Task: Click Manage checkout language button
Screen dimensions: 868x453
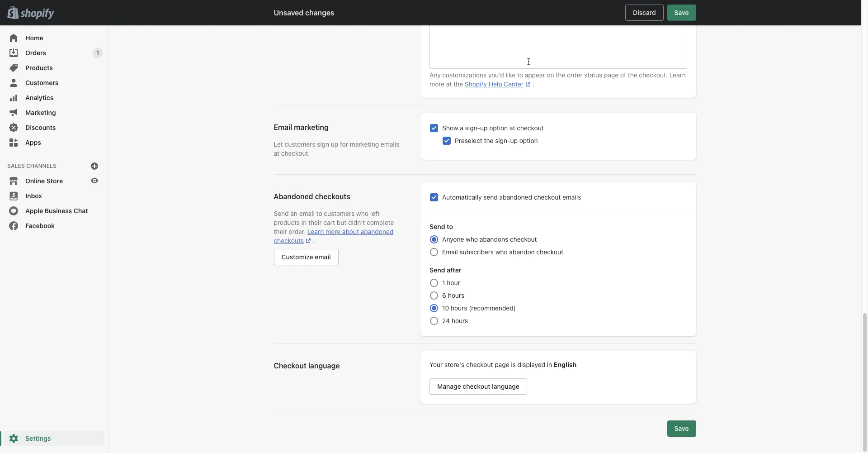Action: pyautogui.click(x=478, y=386)
